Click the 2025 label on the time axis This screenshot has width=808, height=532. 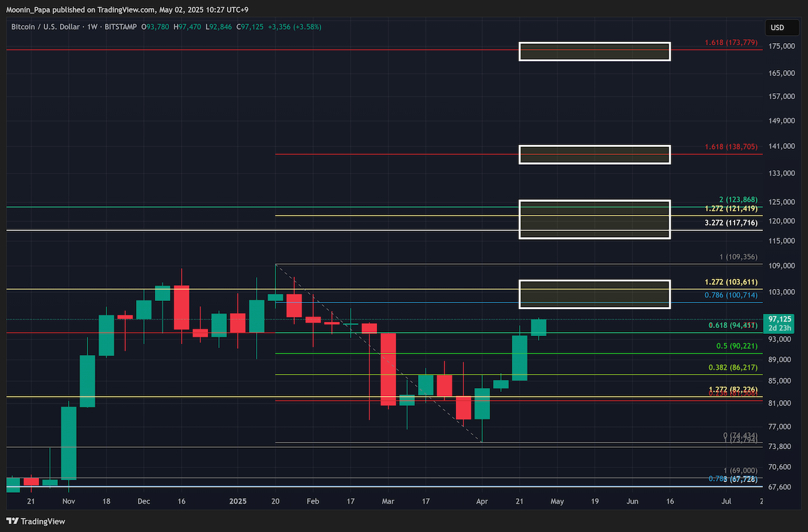(x=238, y=502)
